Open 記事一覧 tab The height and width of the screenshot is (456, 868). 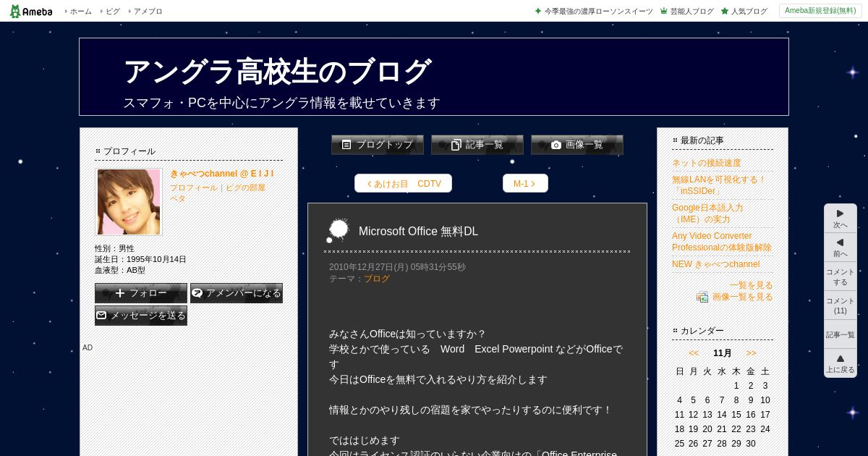pos(477,145)
